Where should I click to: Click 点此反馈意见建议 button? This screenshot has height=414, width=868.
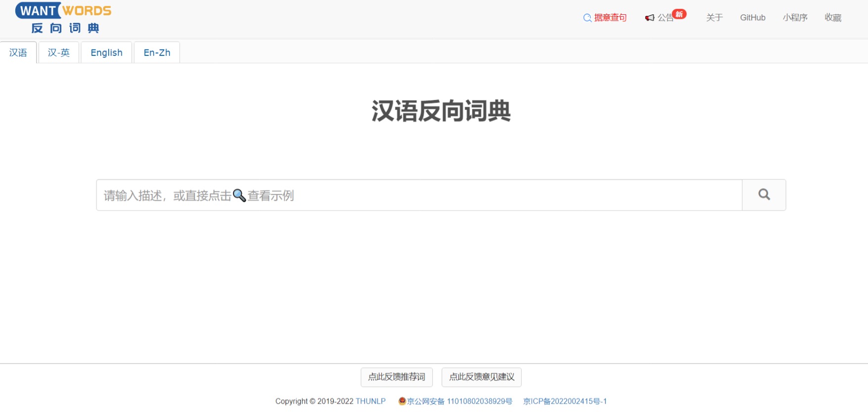tap(482, 377)
